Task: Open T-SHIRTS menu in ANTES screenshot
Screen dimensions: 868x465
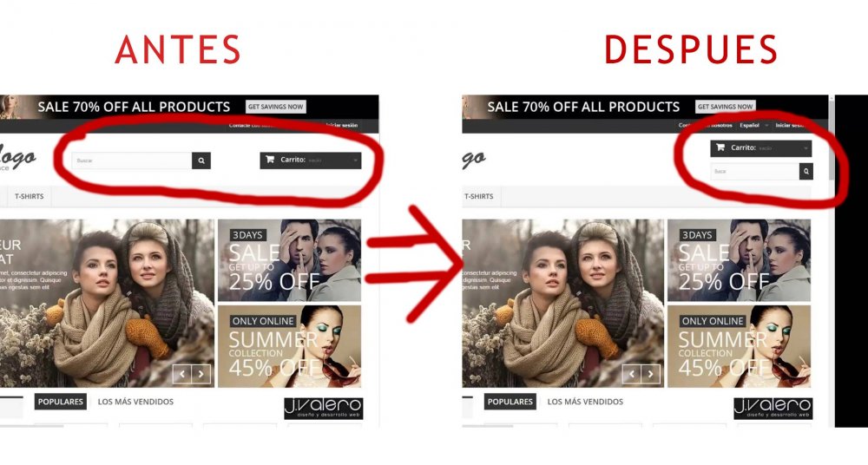Action: (x=30, y=197)
